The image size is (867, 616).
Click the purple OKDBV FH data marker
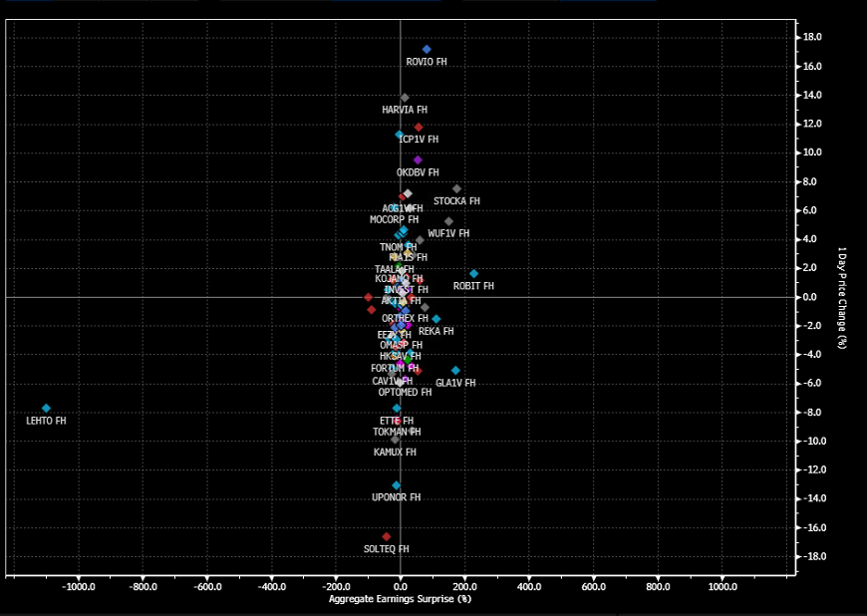coord(418,159)
